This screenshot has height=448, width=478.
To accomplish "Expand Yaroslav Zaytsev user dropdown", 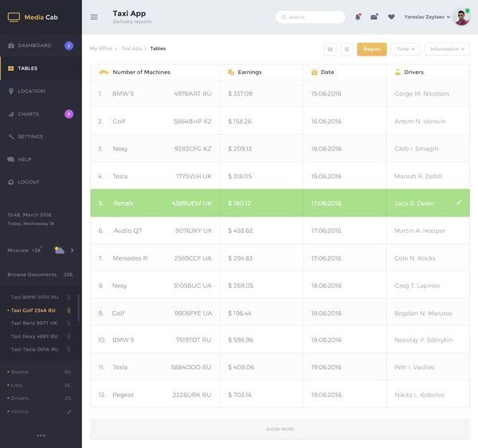I will 427,17.
